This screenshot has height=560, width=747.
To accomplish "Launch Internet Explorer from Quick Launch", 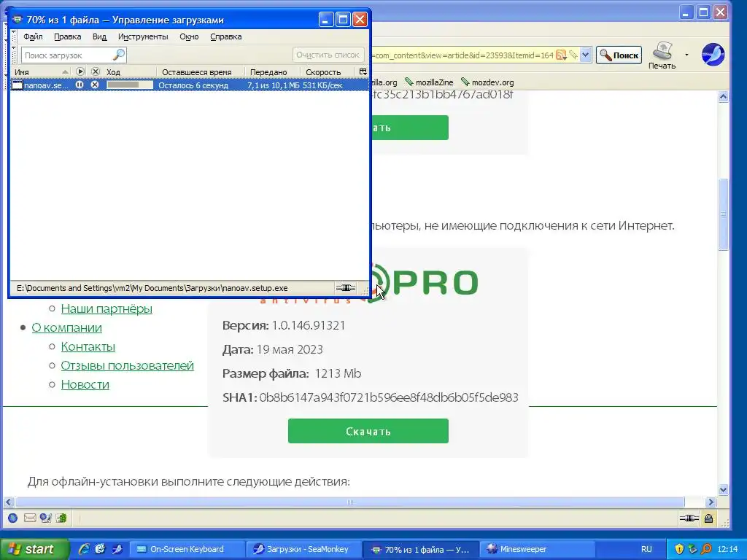I will (84, 549).
